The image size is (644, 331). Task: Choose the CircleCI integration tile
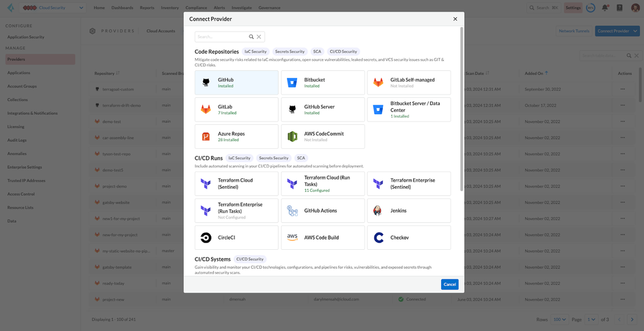click(236, 238)
